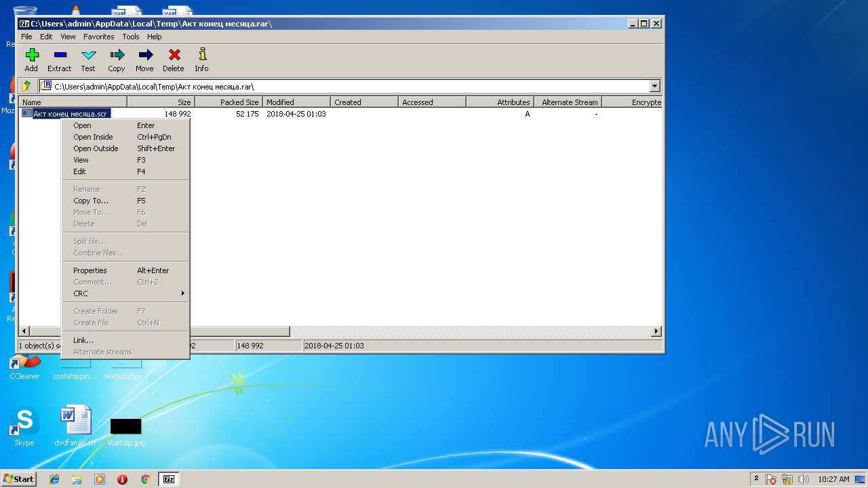Open the Help menu

155,37
